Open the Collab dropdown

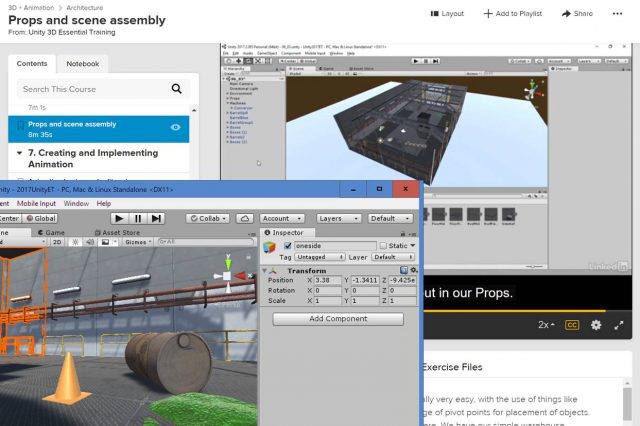tap(207, 218)
